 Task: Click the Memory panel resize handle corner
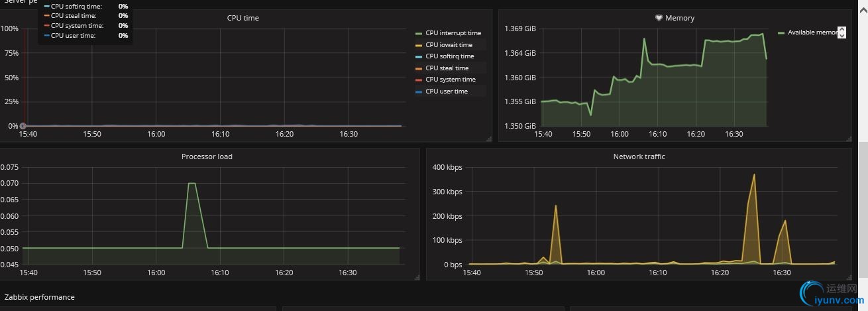click(x=849, y=139)
